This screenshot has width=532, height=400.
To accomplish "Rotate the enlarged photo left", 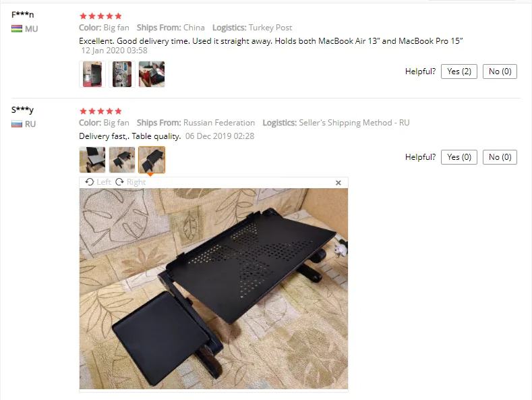I will [98, 182].
